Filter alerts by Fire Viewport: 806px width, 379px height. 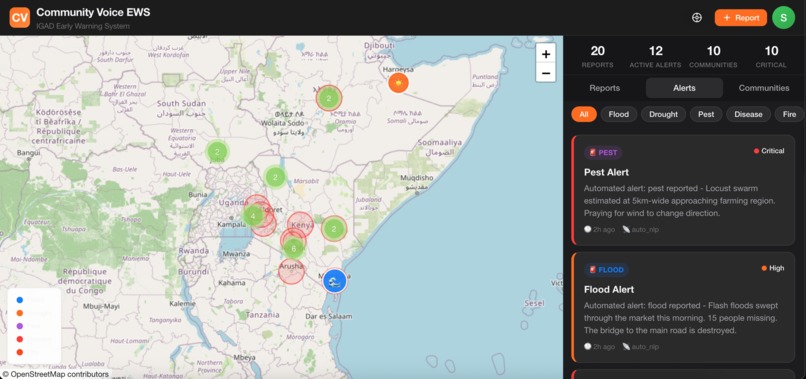click(x=789, y=114)
